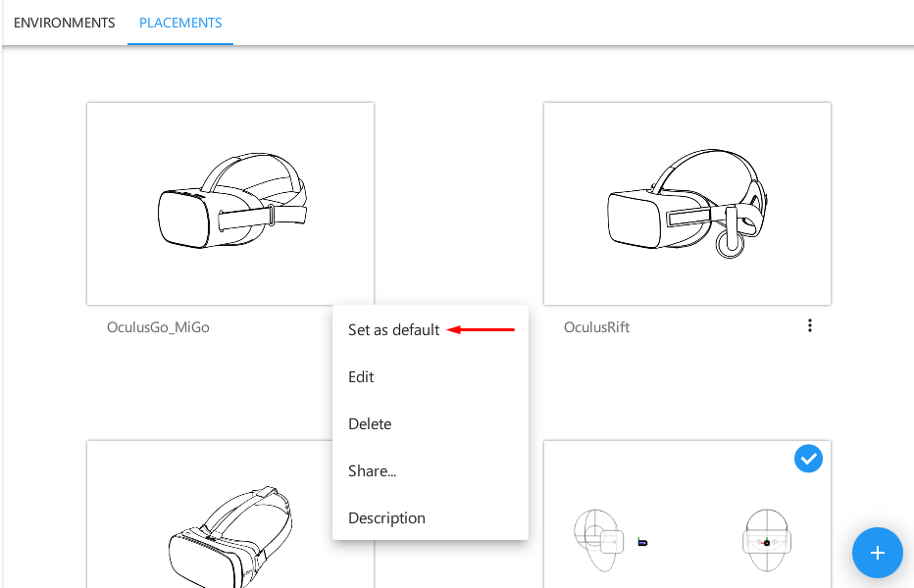Click the blue plus add placement button

pyautogui.click(x=878, y=553)
